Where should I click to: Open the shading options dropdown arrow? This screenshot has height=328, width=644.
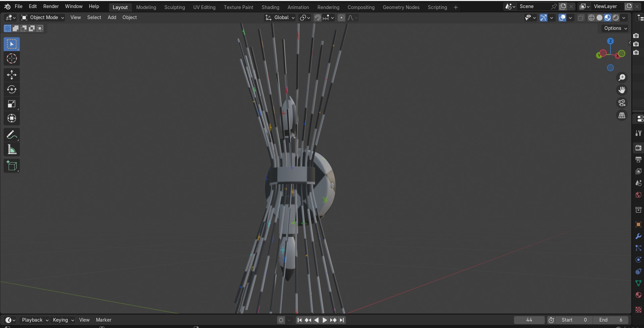pyautogui.click(x=624, y=18)
